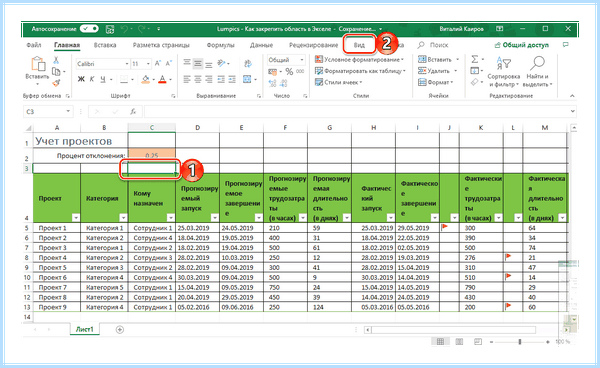Open filter dropdown for Категория column
The width and height of the screenshot is (600, 368).
123,218
